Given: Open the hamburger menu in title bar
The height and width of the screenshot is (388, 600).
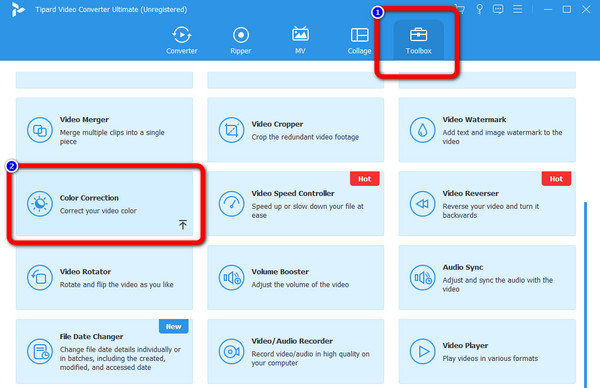Looking at the screenshot, I should pyautogui.click(x=517, y=9).
